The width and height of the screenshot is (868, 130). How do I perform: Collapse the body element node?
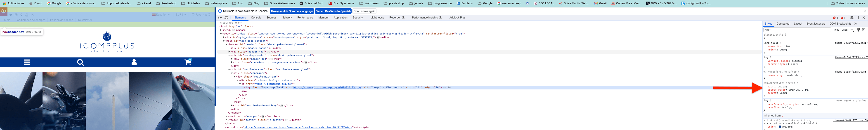[221, 34]
